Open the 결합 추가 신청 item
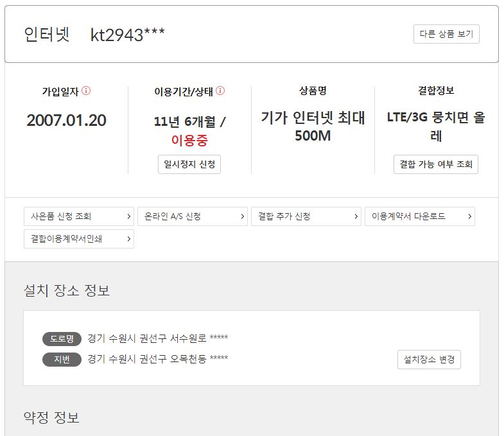Viewport: 504px width, 436px height. pos(306,216)
